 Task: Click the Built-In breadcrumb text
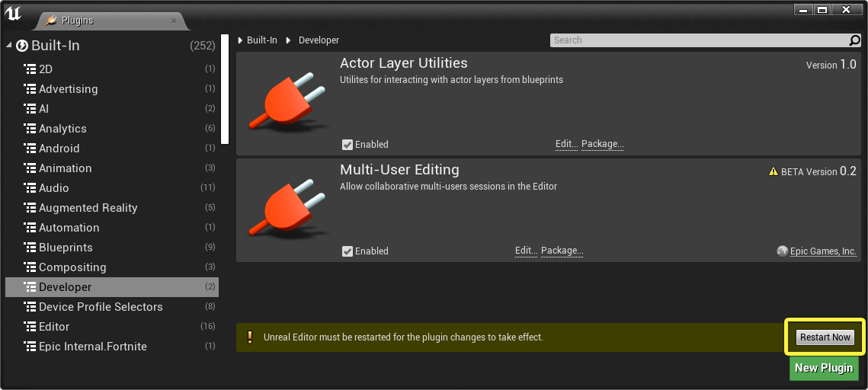262,40
